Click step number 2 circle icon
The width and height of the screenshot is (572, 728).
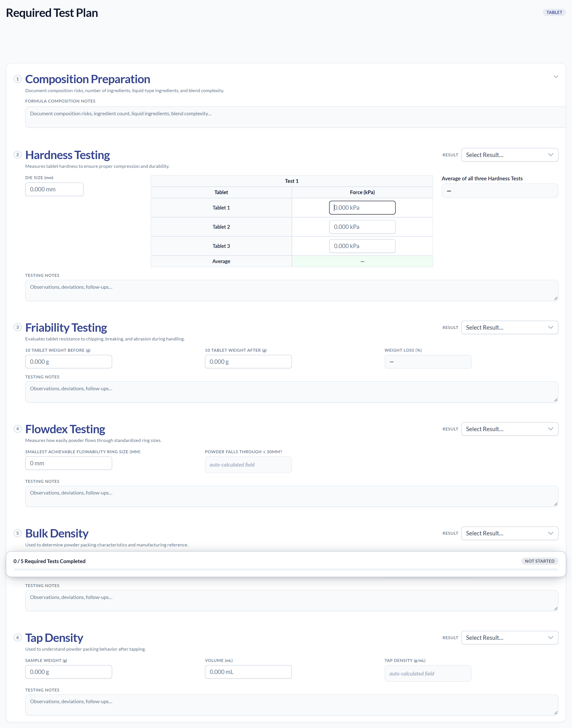[18, 155]
